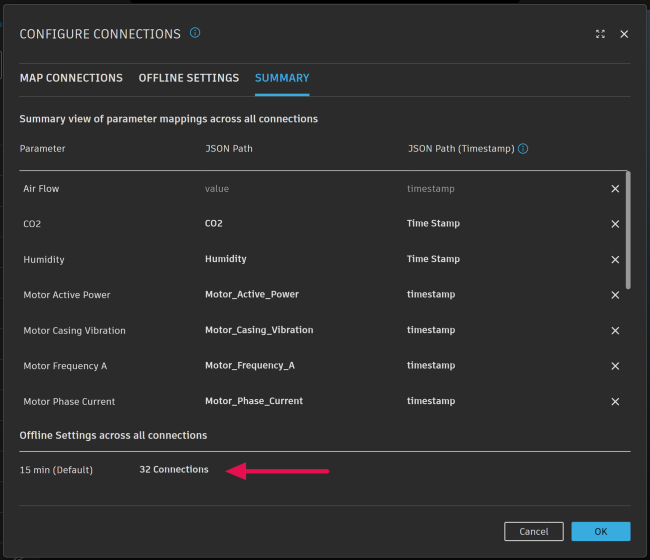Viewport: 650px width, 560px height.
Task: Delete the Humidity mapping row
Action: pyautogui.click(x=615, y=260)
